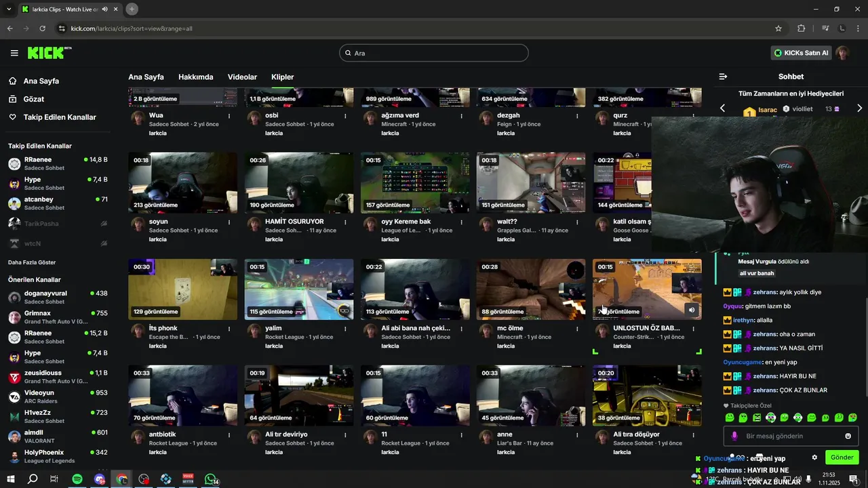
Task: Click the browser address bar URL
Action: [132, 28]
